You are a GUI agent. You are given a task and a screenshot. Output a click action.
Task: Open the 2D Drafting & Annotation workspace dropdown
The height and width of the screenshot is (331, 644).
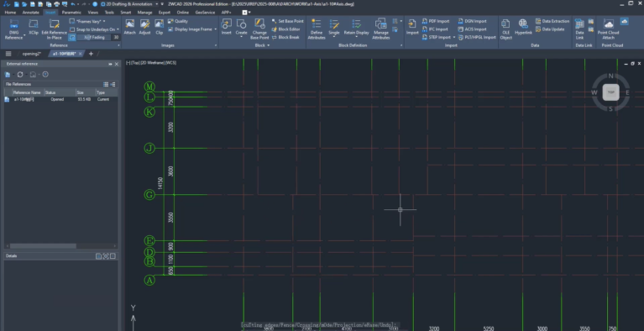156,4
